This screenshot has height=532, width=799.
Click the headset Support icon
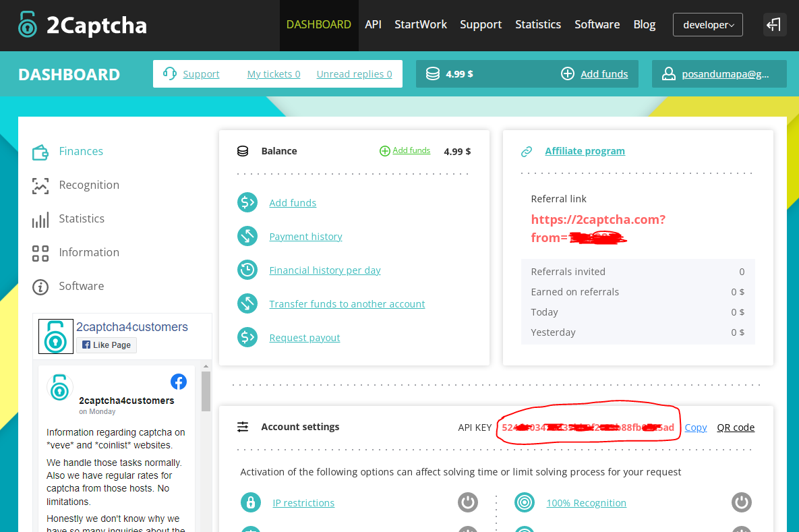[x=170, y=73]
